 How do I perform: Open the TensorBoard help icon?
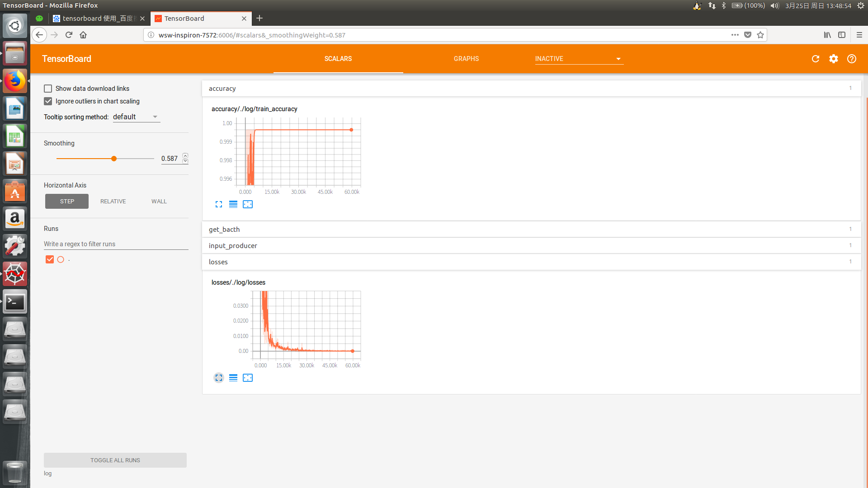tap(852, 59)
